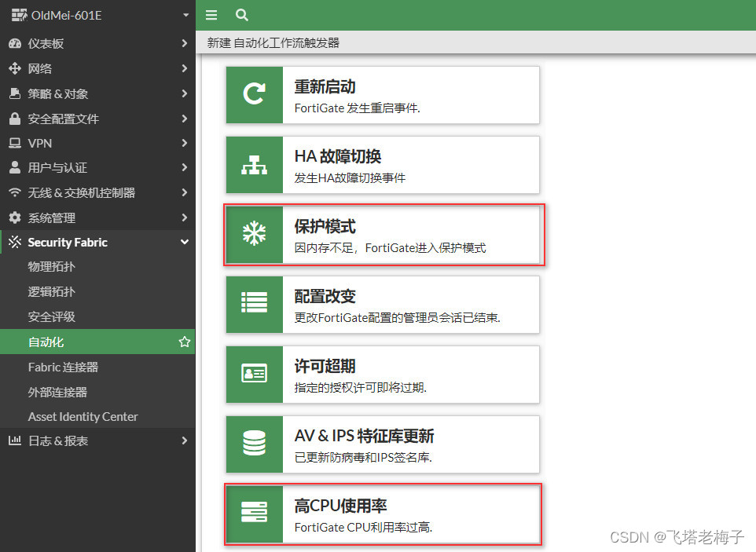Click the snowflake icon on 保护模式 card

point(254,234)
